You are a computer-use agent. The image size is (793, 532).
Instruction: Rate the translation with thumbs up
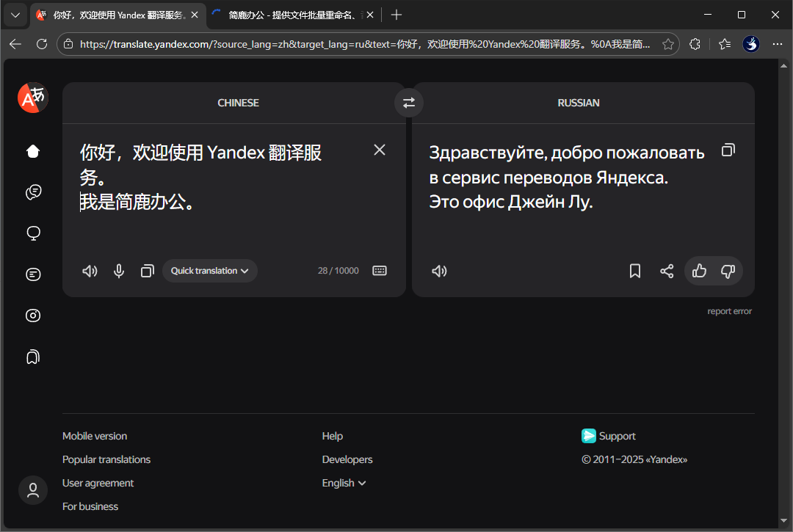699,271
